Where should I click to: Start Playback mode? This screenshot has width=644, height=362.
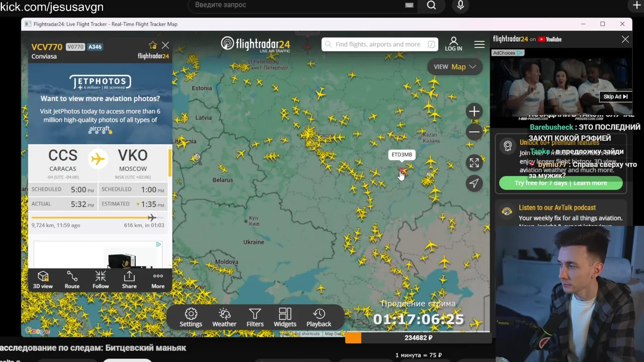tap(319, 318)
